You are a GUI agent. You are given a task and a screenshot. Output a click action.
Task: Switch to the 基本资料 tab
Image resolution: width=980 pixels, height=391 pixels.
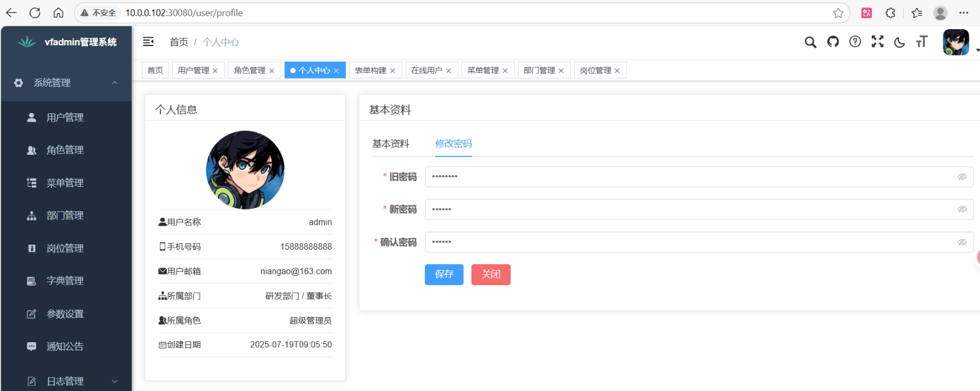pos(391,144)
